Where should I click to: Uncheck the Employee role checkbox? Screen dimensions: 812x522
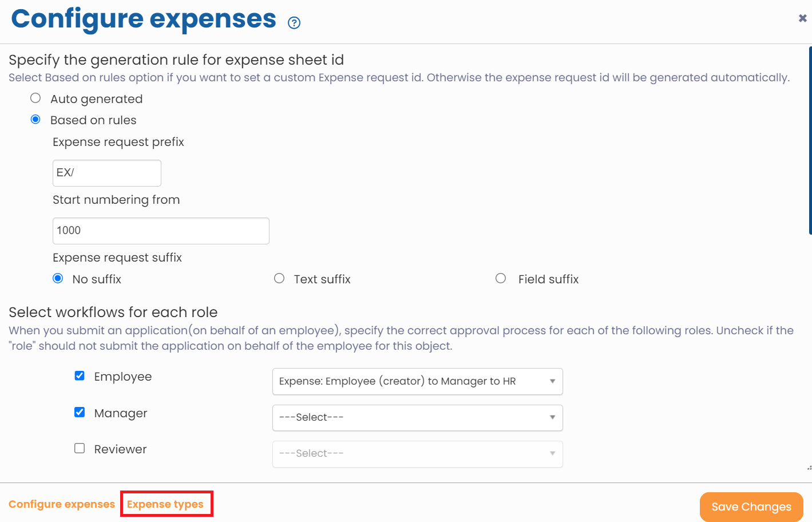79,375
